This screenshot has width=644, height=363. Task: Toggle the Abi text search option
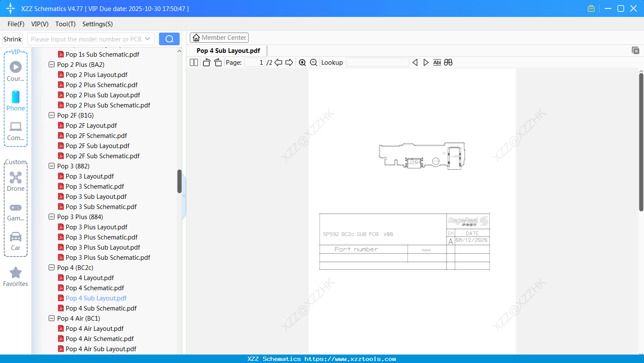point(437,62)
